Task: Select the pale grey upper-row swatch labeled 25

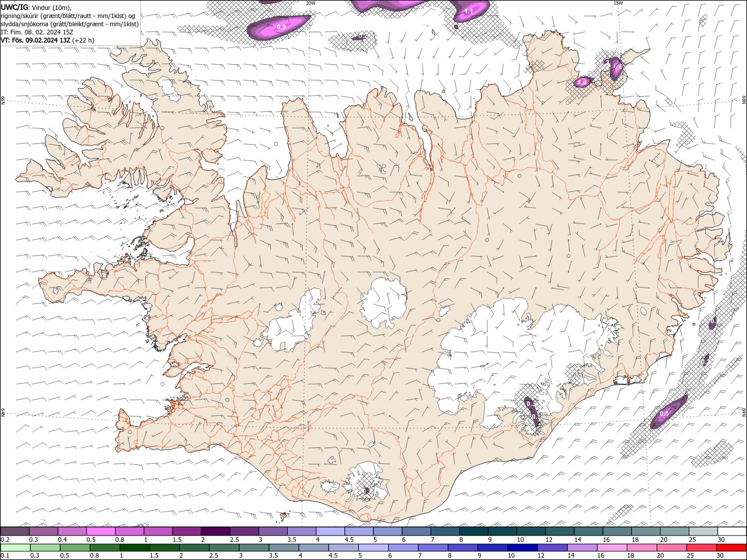Action: click(703, 531)
